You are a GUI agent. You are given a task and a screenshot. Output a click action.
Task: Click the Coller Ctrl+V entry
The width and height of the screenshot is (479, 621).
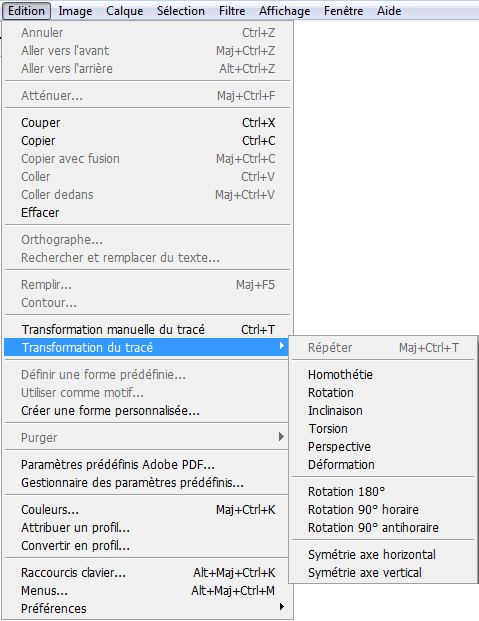pos(147,177)
